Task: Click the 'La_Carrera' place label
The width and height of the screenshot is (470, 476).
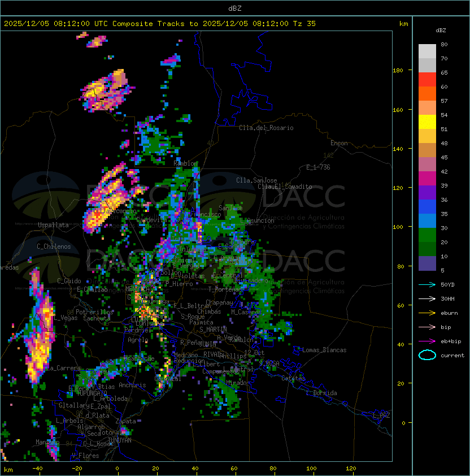Action: (63, 368)
